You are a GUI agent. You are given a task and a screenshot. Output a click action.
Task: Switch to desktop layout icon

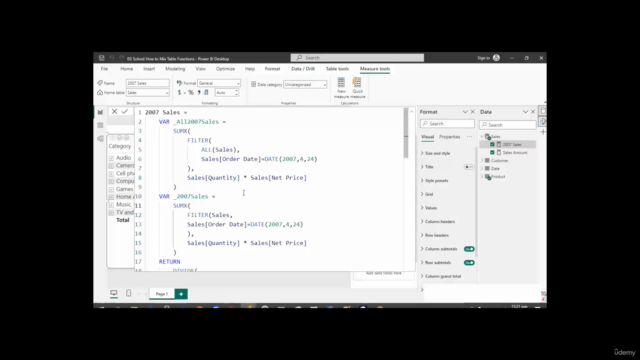coord(114,293)
